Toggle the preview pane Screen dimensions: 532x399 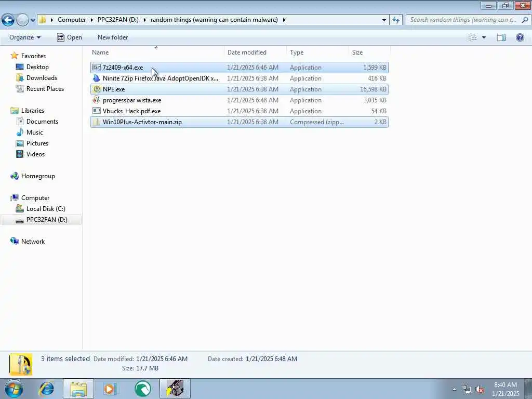501,37
